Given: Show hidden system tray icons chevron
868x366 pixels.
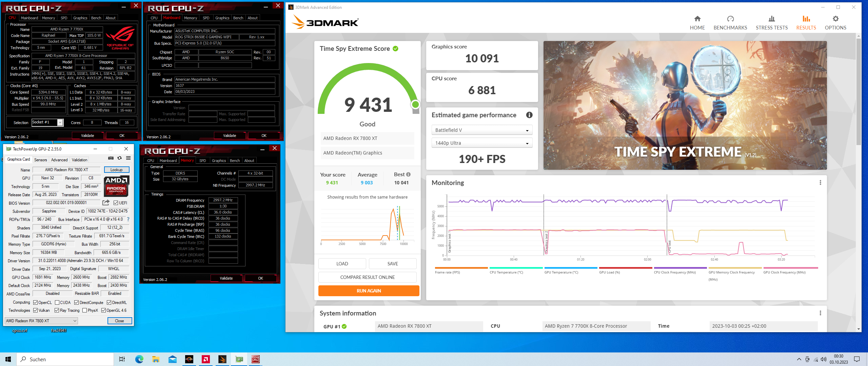Looking at the screenshot, I should (799, 359).
